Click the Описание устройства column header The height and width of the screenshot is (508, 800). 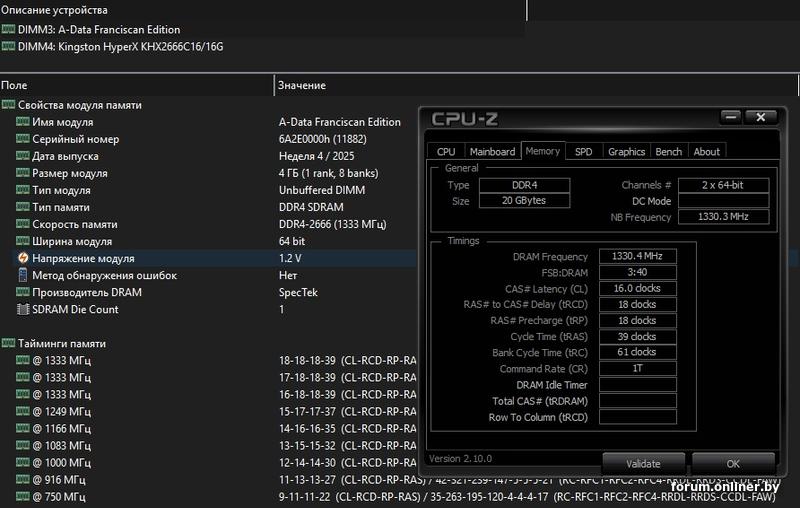tap(263, 10)
